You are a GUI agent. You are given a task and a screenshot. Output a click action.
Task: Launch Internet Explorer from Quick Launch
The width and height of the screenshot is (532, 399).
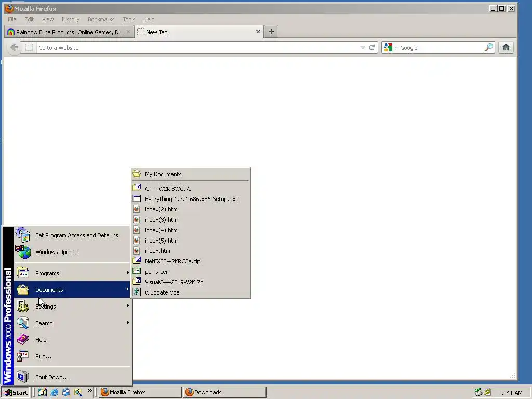54,392
